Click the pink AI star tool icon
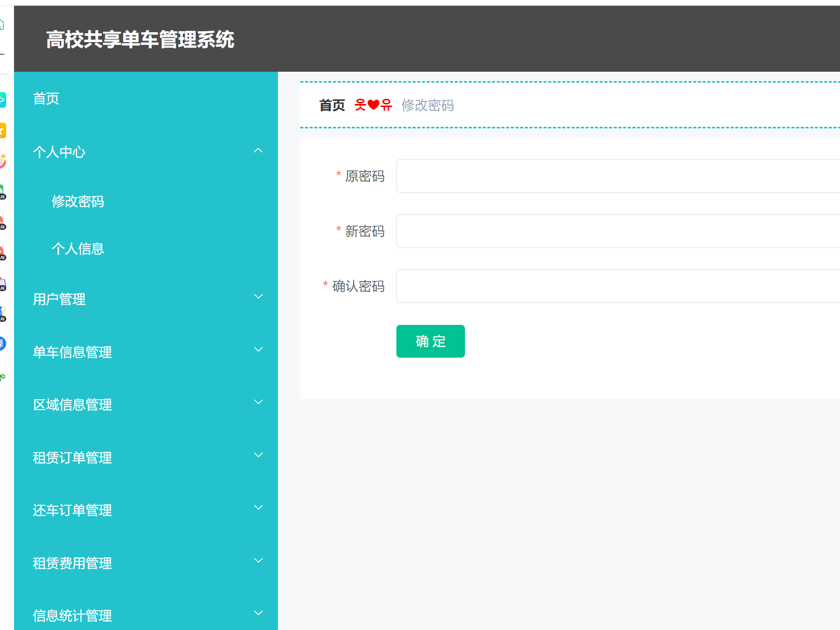Screen dimensions: 840x630 pyautogui.click(x=3, y=162)
